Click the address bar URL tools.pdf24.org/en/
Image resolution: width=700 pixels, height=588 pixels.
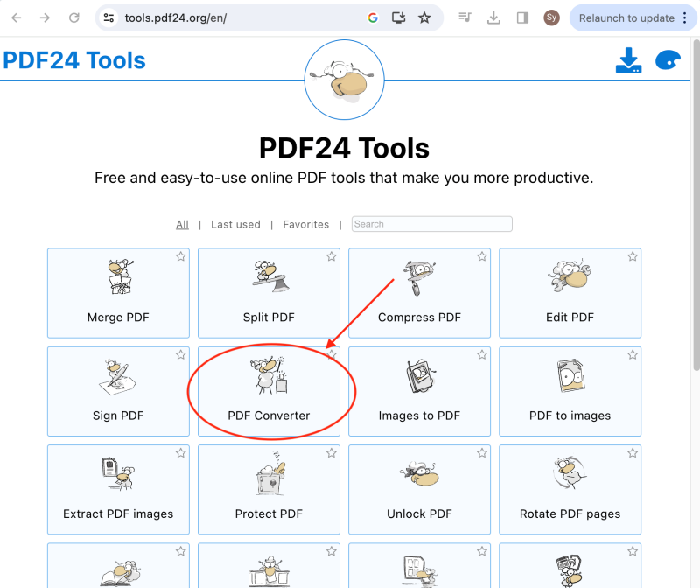coord(176,17)
